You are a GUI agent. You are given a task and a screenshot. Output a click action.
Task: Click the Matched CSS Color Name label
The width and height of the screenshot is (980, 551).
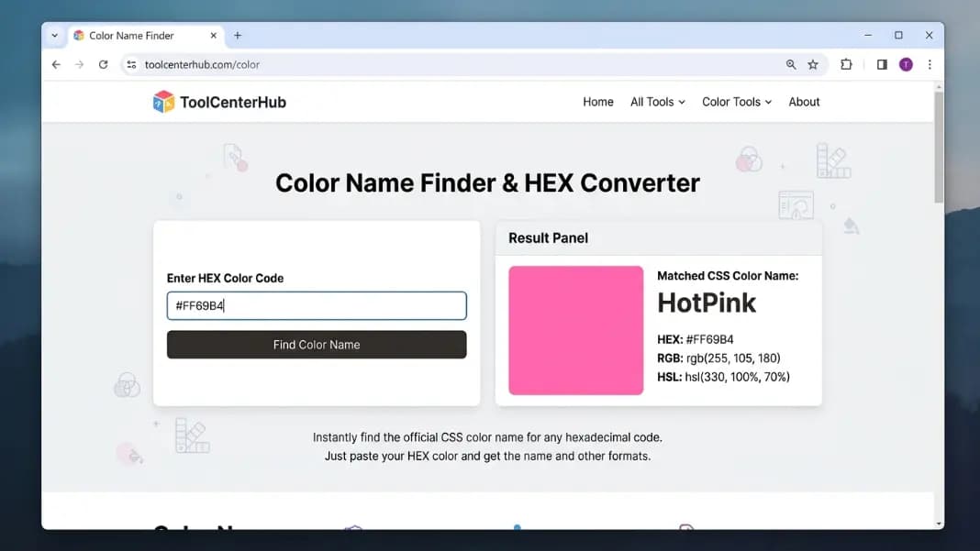(x=728, y=276)
